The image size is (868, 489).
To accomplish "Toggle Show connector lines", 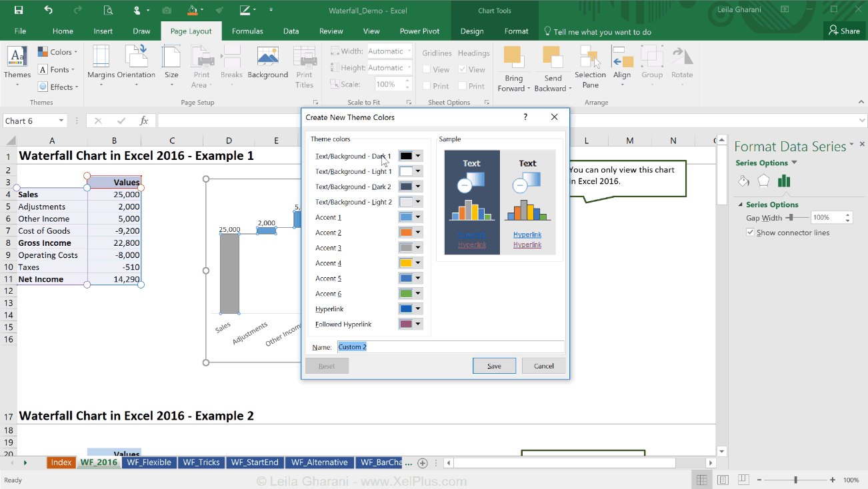I will coord(750,232).
